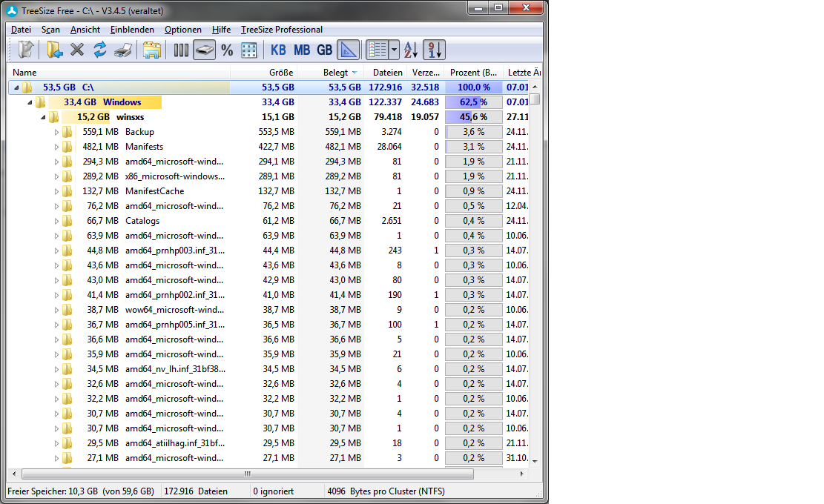Screen dimensions: 824x504
Task: Open the Scan menu
Action: pyautogui.click(x=50, y=30)
